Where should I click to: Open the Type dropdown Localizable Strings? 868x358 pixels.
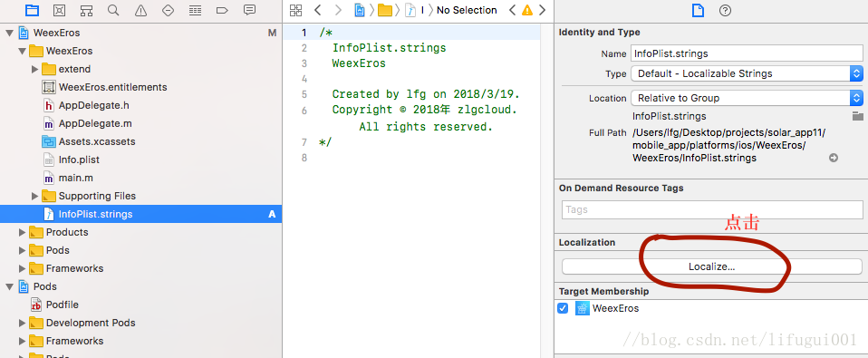tap(747, 73)
